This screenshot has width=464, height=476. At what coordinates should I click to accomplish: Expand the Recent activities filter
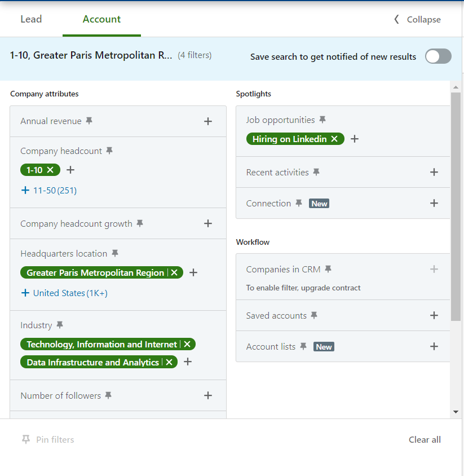[x=434, y=172]
